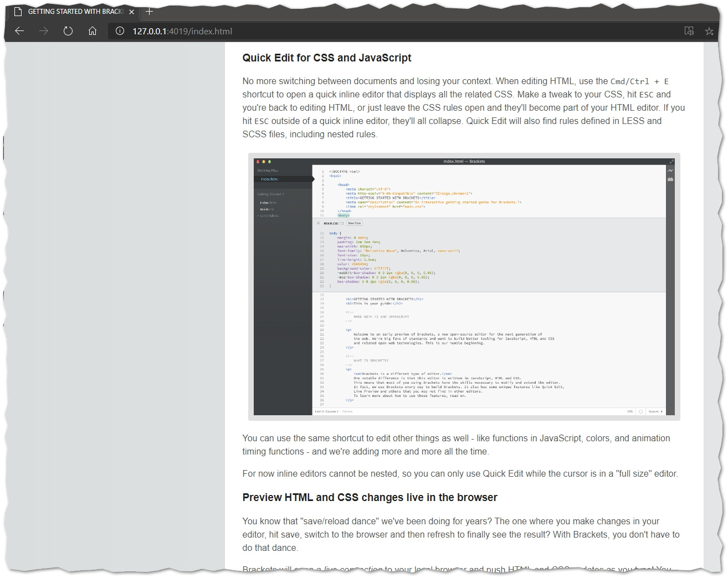Click the paragraph starting 'You know that "save/reload dance"'

pyautogui.click(x=461, y=534)
